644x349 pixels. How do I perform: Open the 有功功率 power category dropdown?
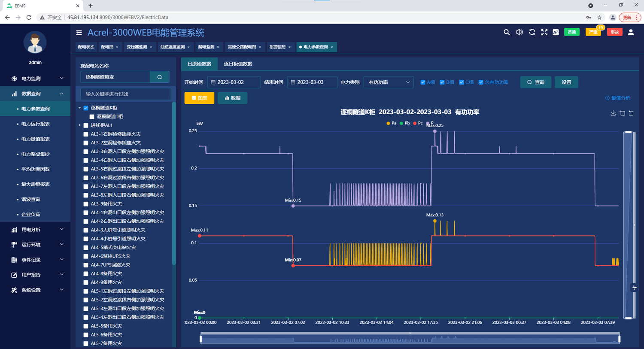point(389,82)
